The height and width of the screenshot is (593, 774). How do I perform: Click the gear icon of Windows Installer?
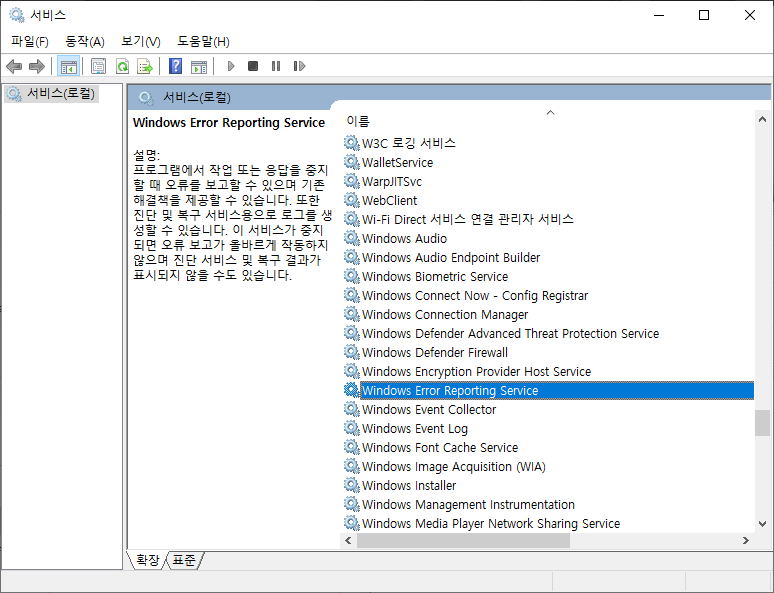(351, 485)
